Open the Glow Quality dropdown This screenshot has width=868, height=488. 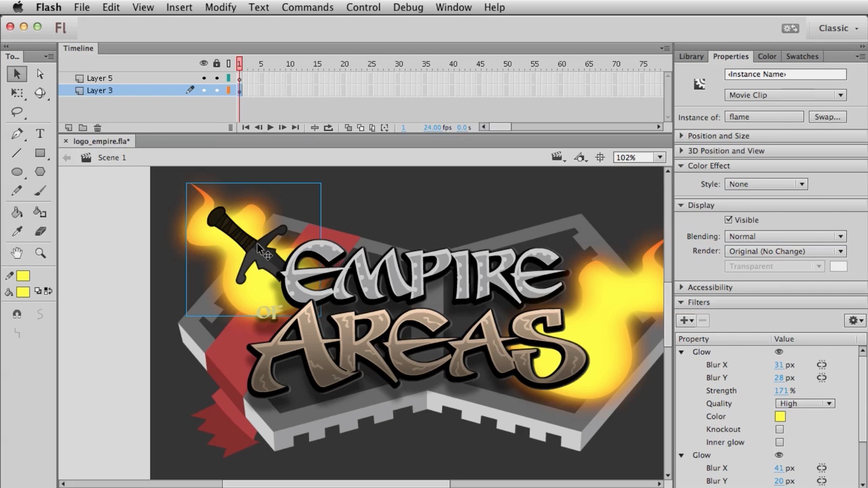(x=804, y=403)
